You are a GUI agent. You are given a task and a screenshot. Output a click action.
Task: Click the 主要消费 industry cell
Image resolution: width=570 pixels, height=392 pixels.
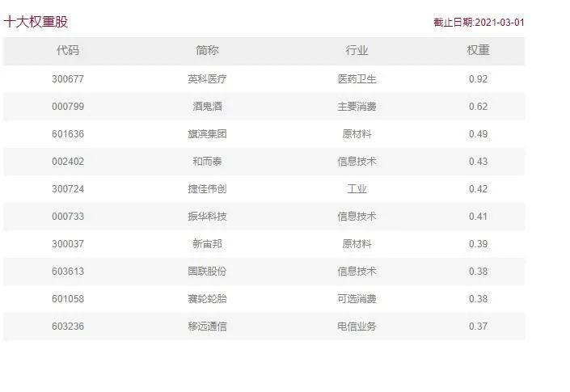357,107
